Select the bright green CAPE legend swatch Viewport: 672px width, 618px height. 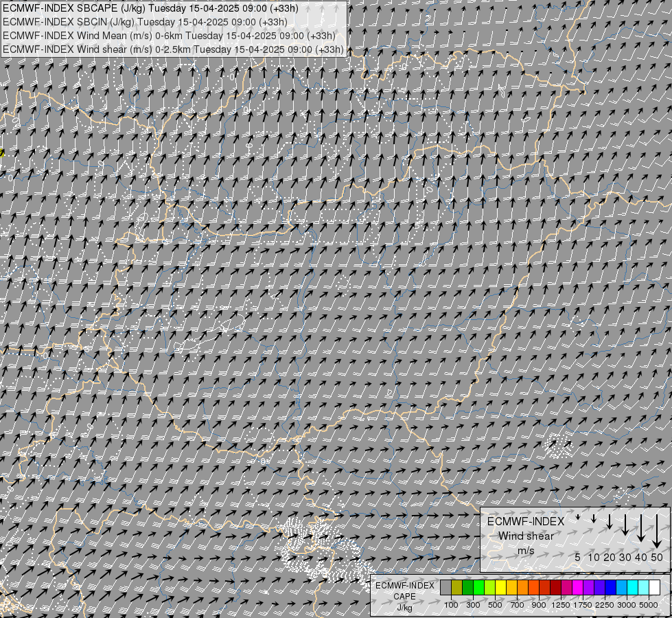[478, 587]
